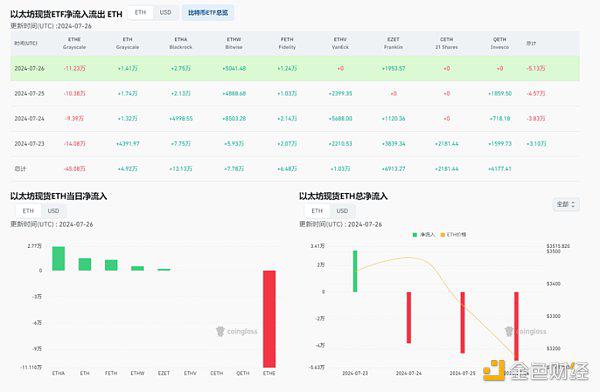Click the ETHE Grayscale column header
This screenshot has height=392, width=600.
tap(74, 43)
